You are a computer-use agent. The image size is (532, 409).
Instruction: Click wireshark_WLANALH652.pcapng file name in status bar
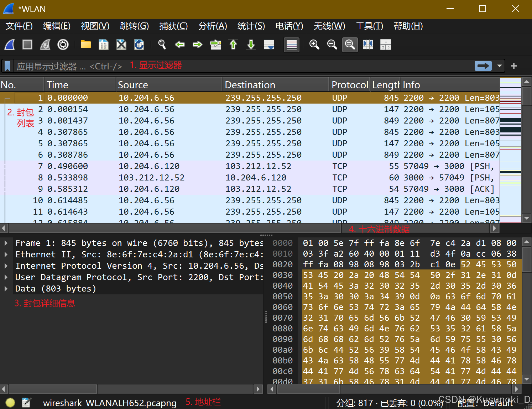[110, 403]
